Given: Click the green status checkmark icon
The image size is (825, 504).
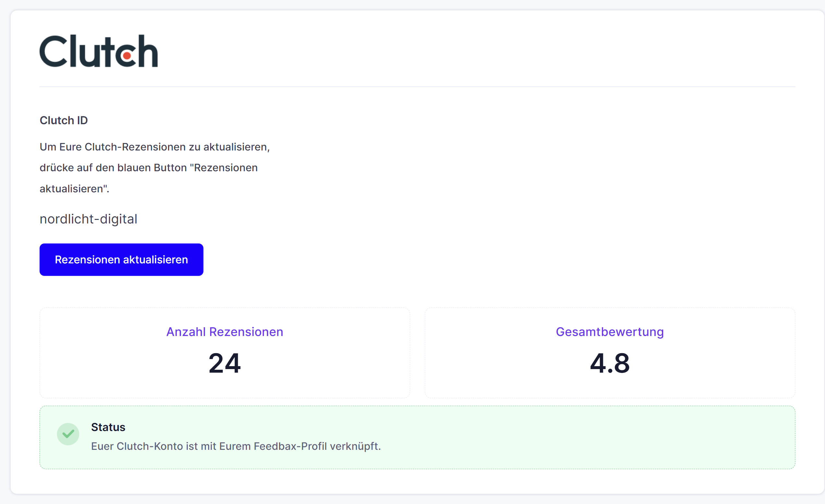Looking at the screenshot, I should click(x=68, y=434).
